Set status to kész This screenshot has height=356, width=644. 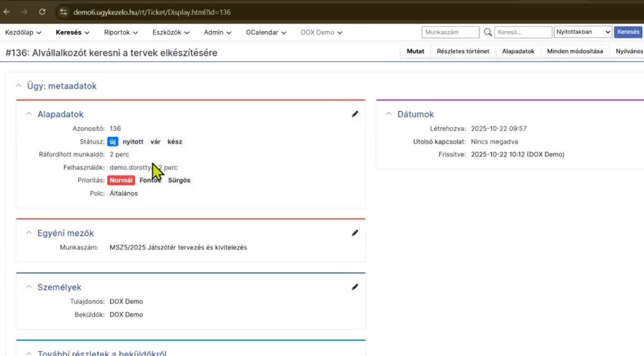175,142
